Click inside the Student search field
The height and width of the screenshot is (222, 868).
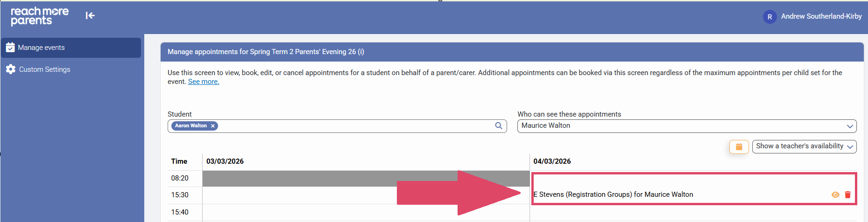coord(355,126)
